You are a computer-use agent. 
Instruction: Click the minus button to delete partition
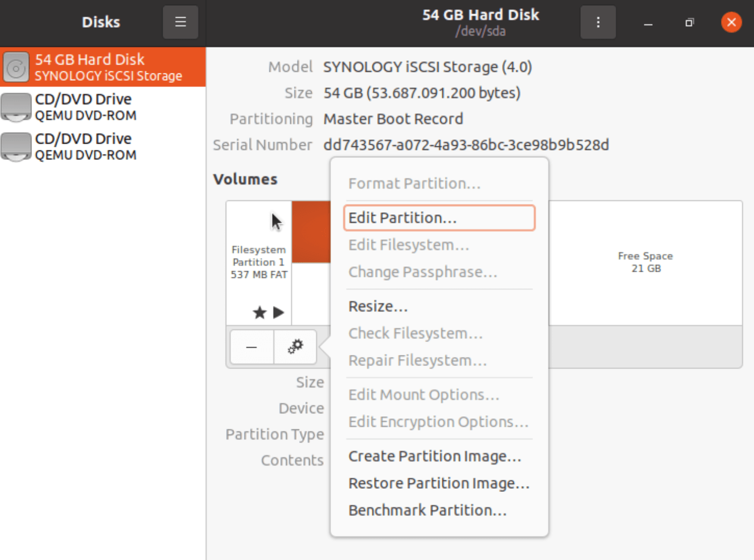(x=252, y=347)
